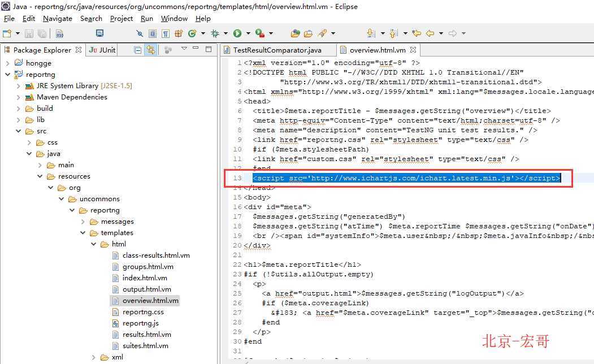Minimize the Package Explorer view

[196, 48]
